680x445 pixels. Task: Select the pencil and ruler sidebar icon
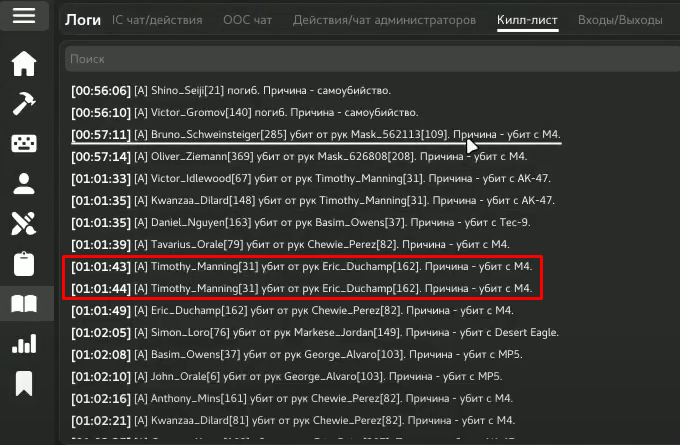24,223
